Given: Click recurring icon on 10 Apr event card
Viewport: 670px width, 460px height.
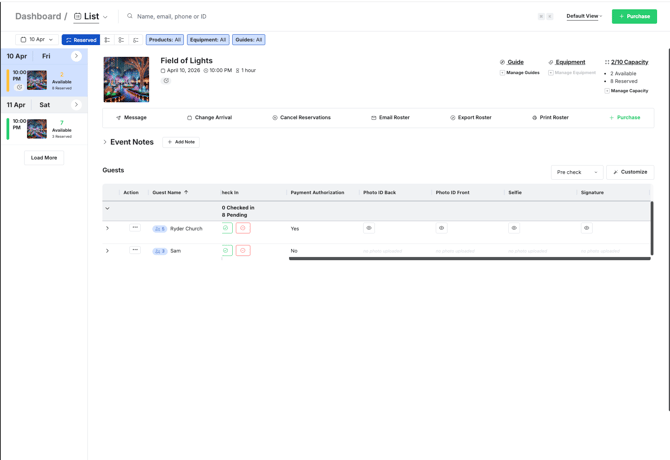Looking at the screenshot, I should [19, 87].
